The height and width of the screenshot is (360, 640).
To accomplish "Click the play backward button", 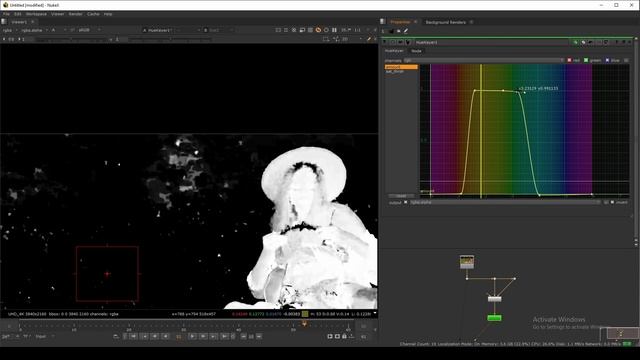I will click(165, 336).
